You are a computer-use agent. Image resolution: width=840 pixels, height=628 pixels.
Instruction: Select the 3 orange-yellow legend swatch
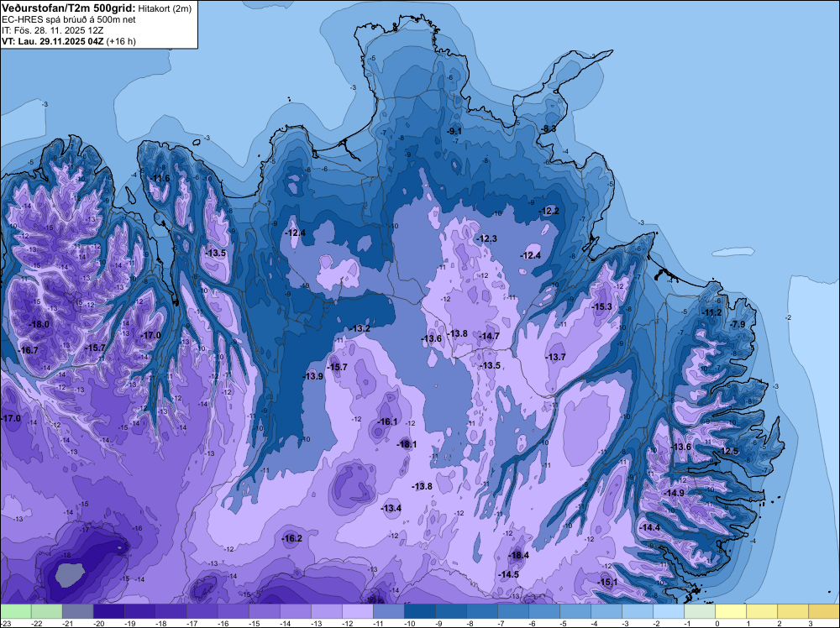coord(823,611)
